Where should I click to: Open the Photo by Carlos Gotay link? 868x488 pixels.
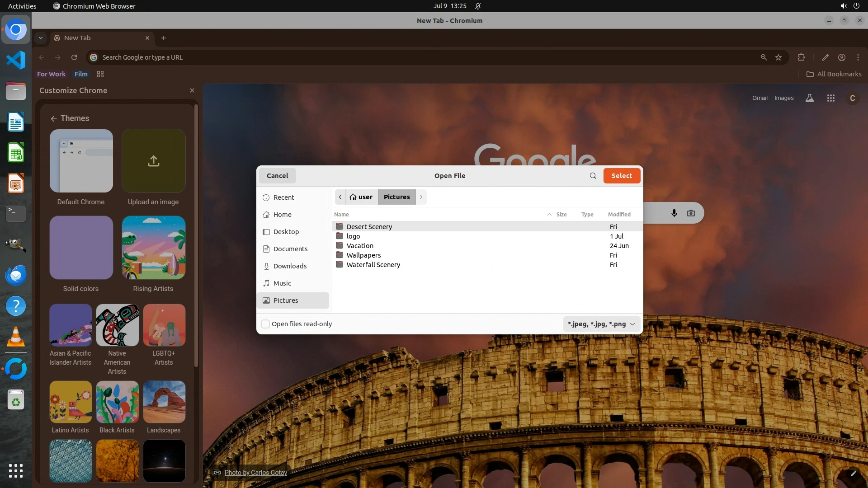(x=255, y=473)
